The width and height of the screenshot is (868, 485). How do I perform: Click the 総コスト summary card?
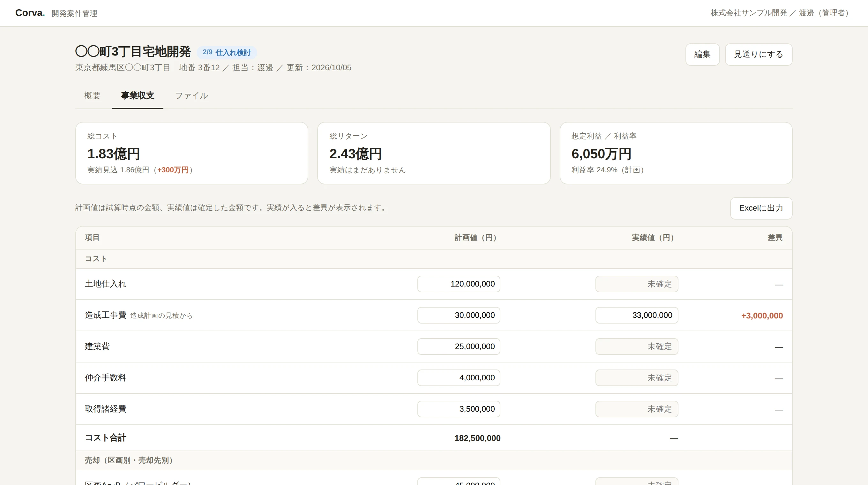192,153
